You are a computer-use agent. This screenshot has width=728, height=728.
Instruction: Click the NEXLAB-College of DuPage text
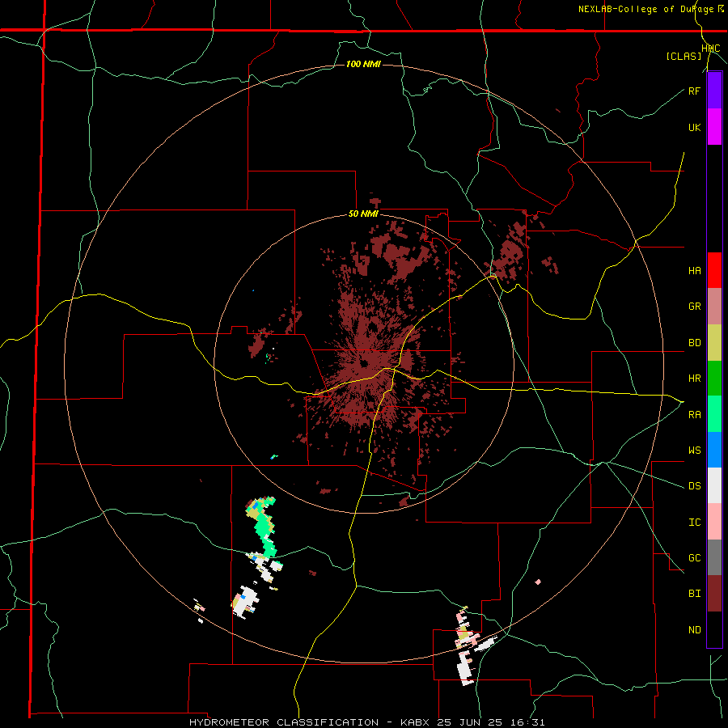pyautogui.click(x=647, y=9)
